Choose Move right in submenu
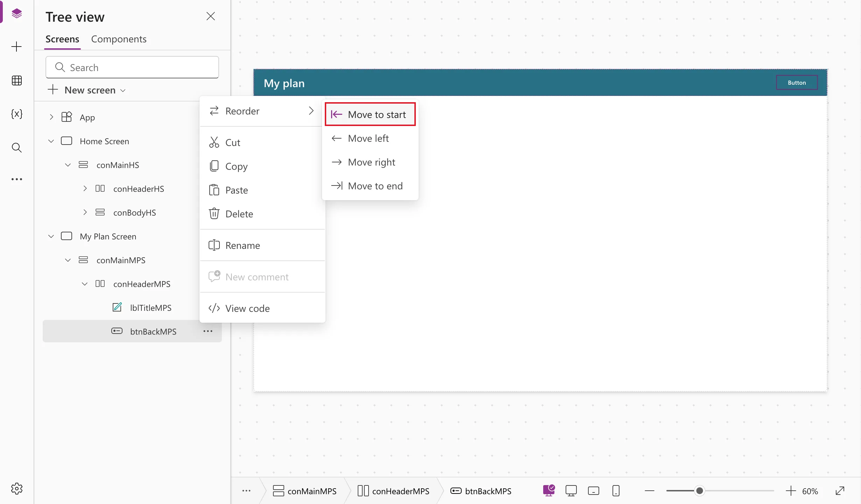Viewport: 861px width, 504px height. click(x=370, y=162)
